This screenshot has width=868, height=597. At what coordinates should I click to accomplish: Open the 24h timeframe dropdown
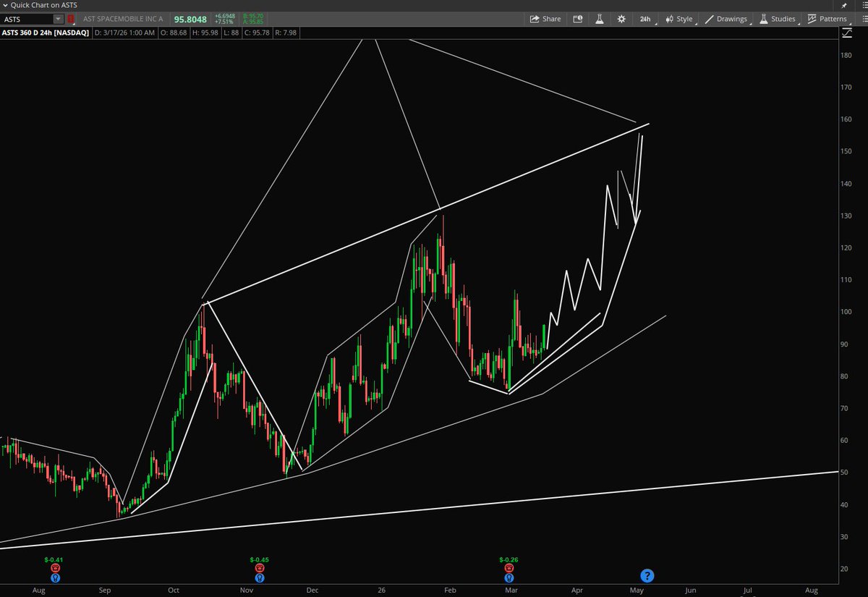647,19
